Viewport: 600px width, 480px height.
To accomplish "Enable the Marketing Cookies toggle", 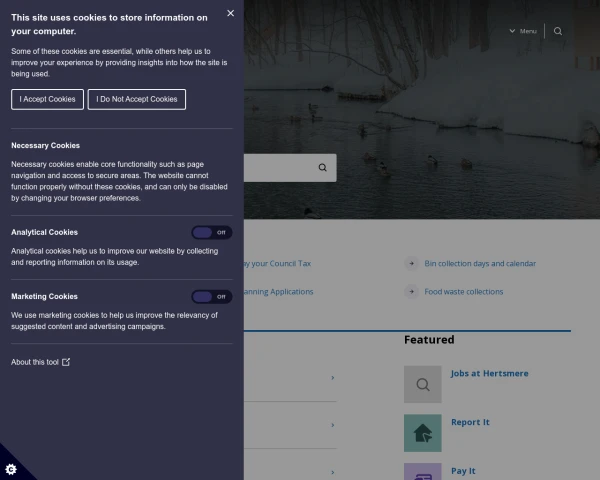I will click(212, 297).
